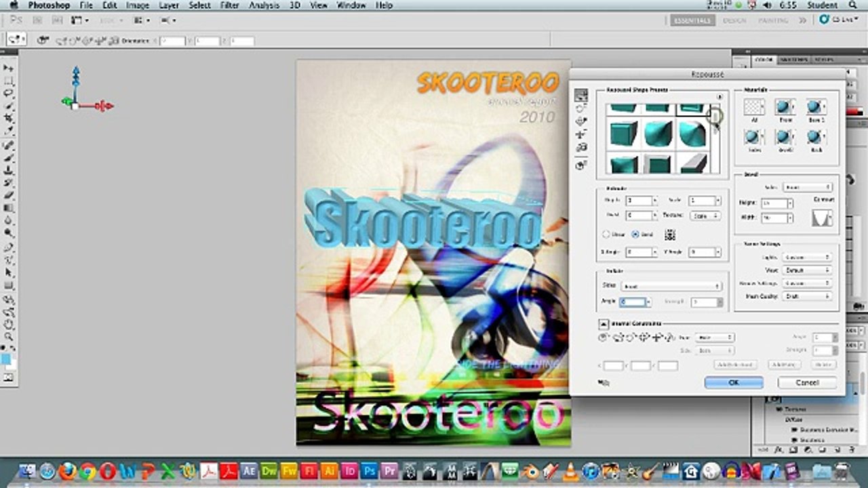Screen dimensions: 868x488
Task: Switch to the Painting workspace
Action: [x=773, y=20]
